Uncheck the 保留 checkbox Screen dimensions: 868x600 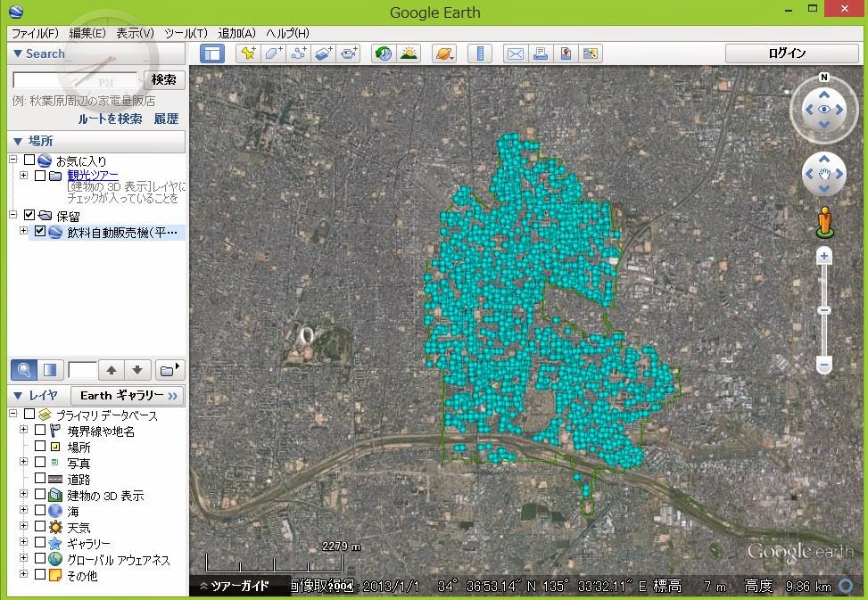tap(29, 215)
